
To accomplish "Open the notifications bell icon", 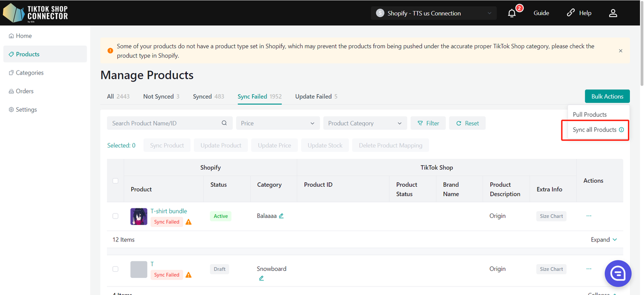I will pyautogui.click(x=512, y=14).
